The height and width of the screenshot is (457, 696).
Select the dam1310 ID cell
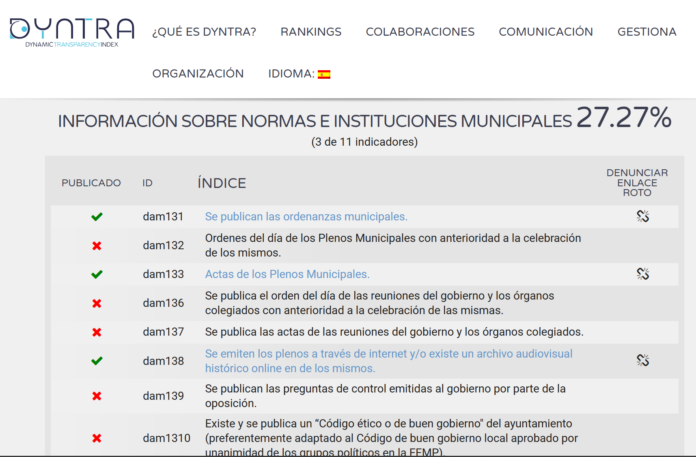pyautogui.click(x=166, y=438)
